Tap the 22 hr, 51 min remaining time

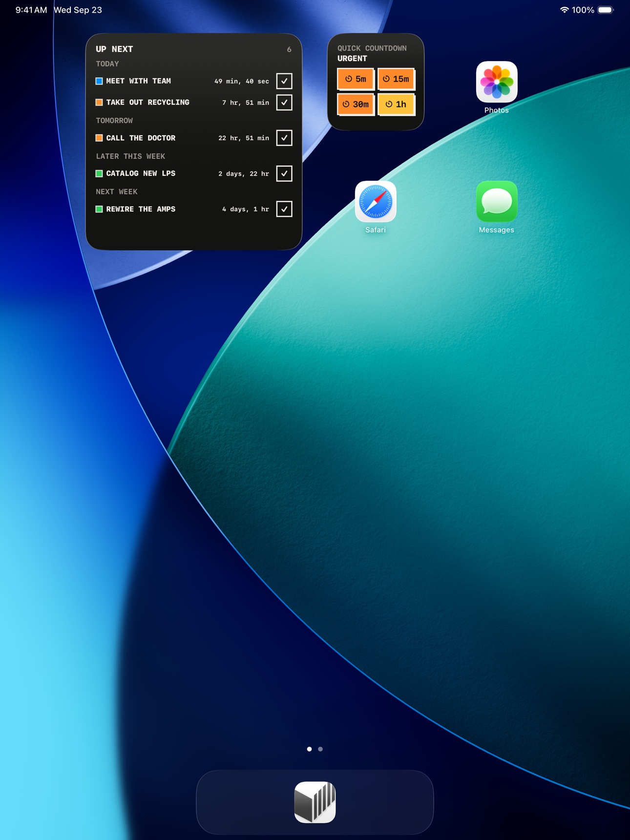(x=244, y=138)
